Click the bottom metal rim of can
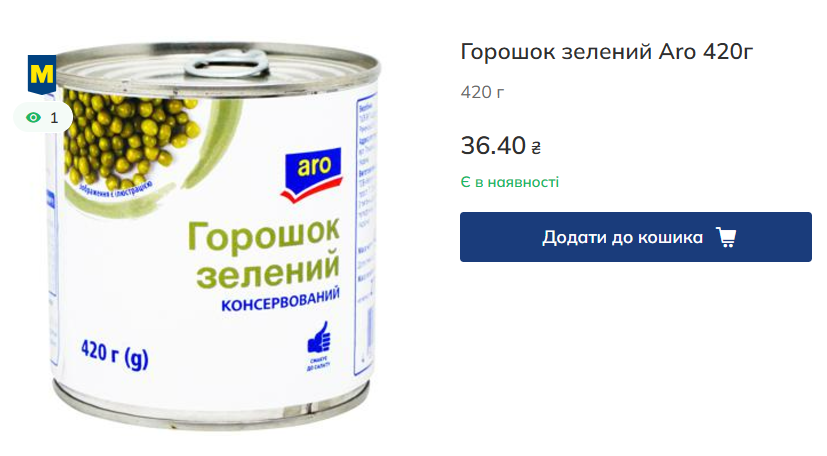This screenshot has height=456, width=827. [x=211, y=409]
